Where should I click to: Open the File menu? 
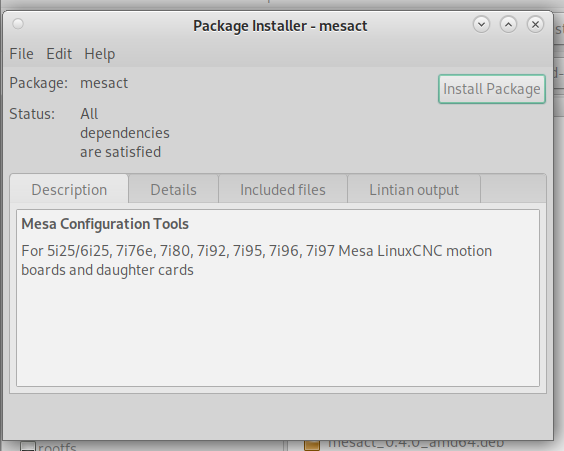[22, 54]
